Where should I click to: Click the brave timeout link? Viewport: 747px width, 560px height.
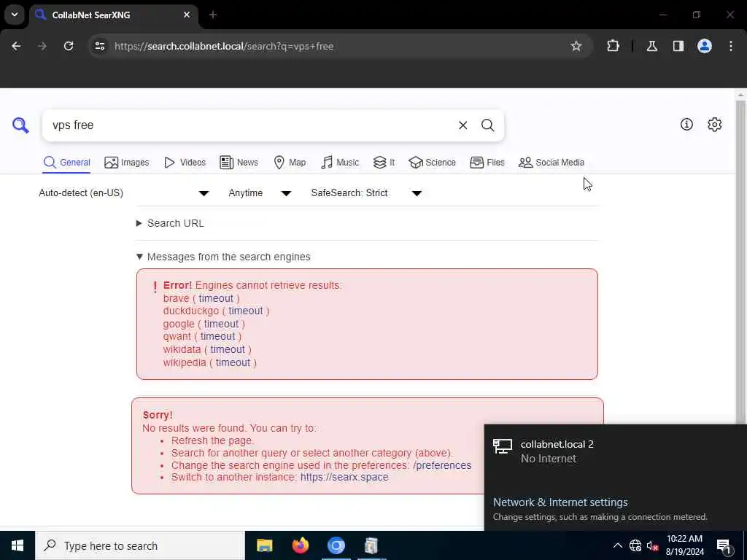coord(216,298)
